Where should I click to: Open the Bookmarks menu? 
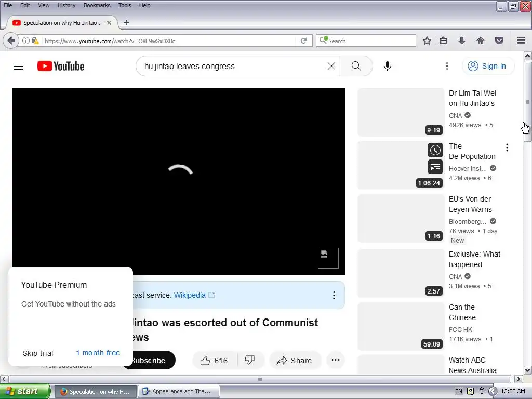coord(97,5)
